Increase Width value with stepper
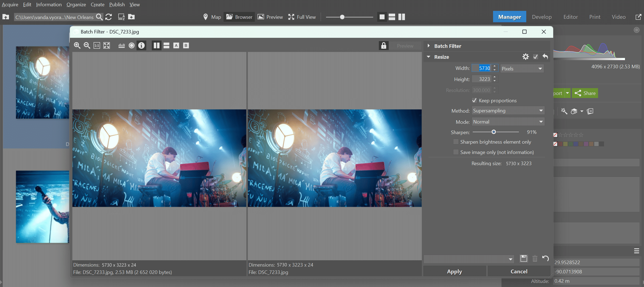Screen dimensions: 644x287 (x=495, y=66)
